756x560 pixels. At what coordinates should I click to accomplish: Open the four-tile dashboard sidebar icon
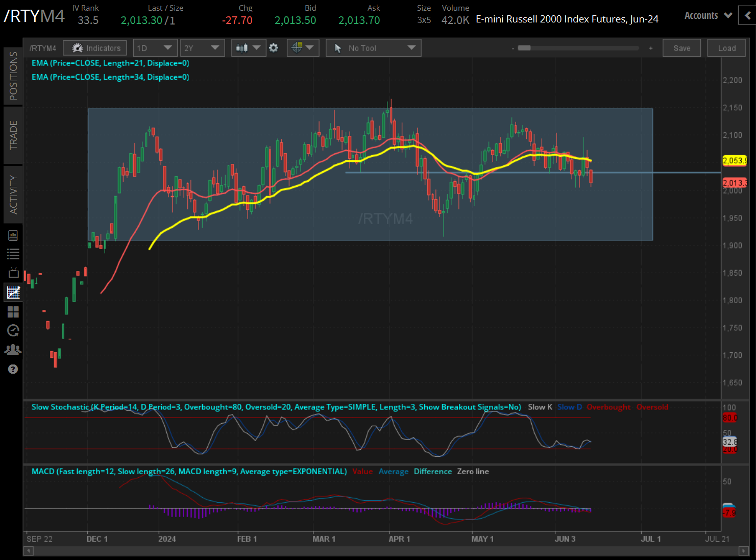13,311
